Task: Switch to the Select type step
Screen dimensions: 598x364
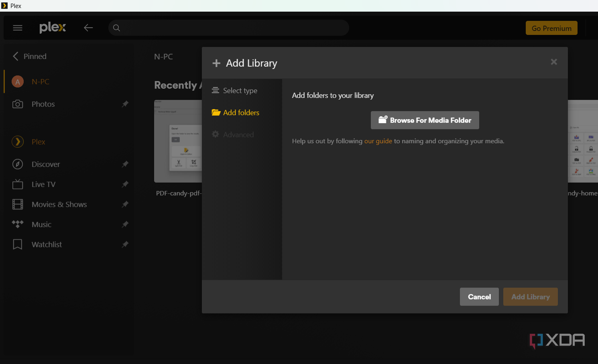Action: point(235,91)
